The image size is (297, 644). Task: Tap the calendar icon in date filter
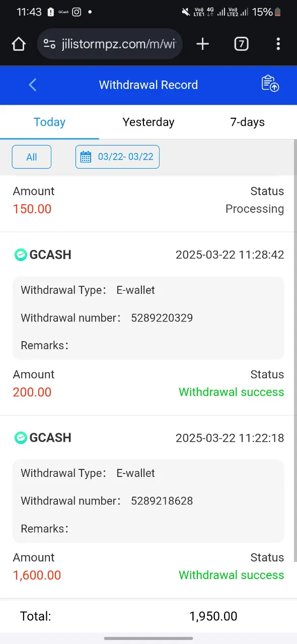86,157
